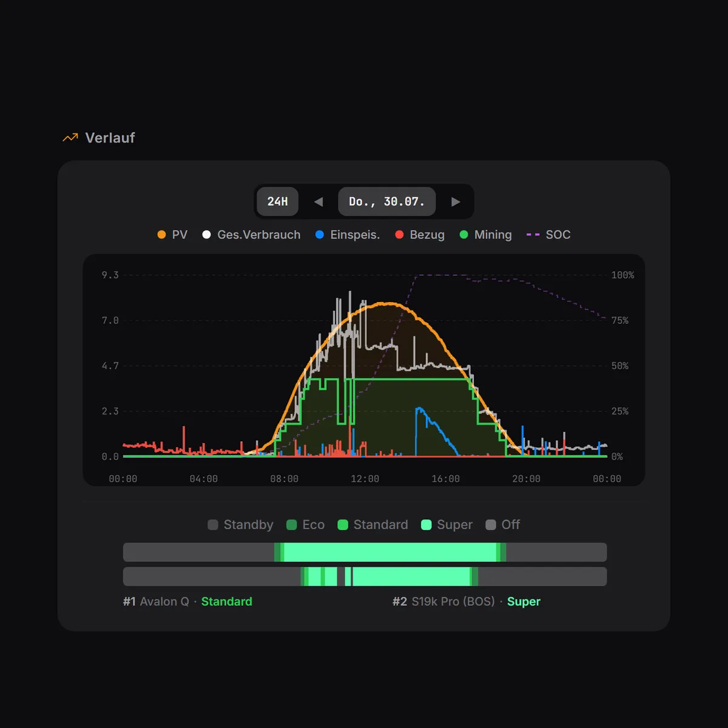Toggle Bezug series in legend
Viewport: 728px width, 728px height.
click(x=420, y=235)
